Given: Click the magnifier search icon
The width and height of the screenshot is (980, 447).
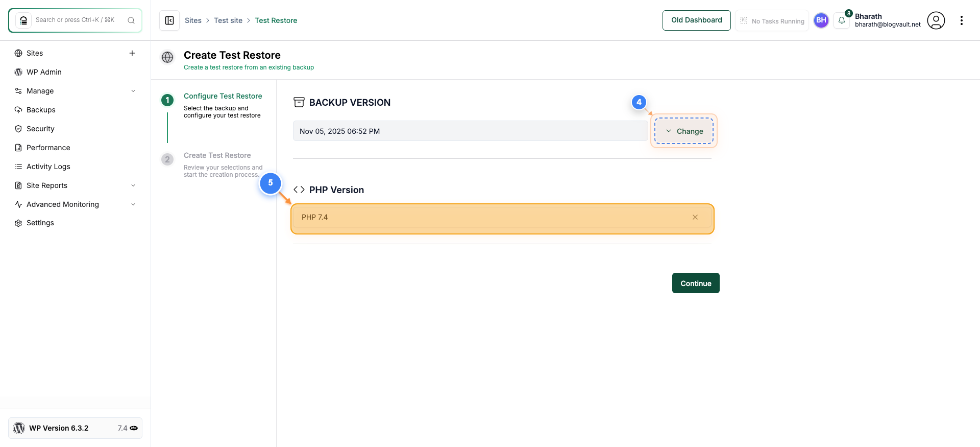Looking at the screenshot, I should [x=131, y=20].
